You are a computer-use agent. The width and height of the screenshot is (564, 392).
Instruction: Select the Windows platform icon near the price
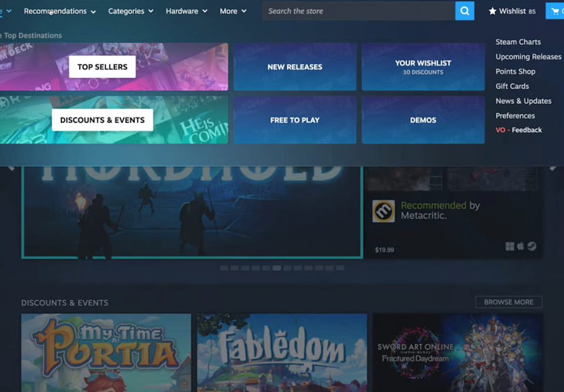pos(510,246)
